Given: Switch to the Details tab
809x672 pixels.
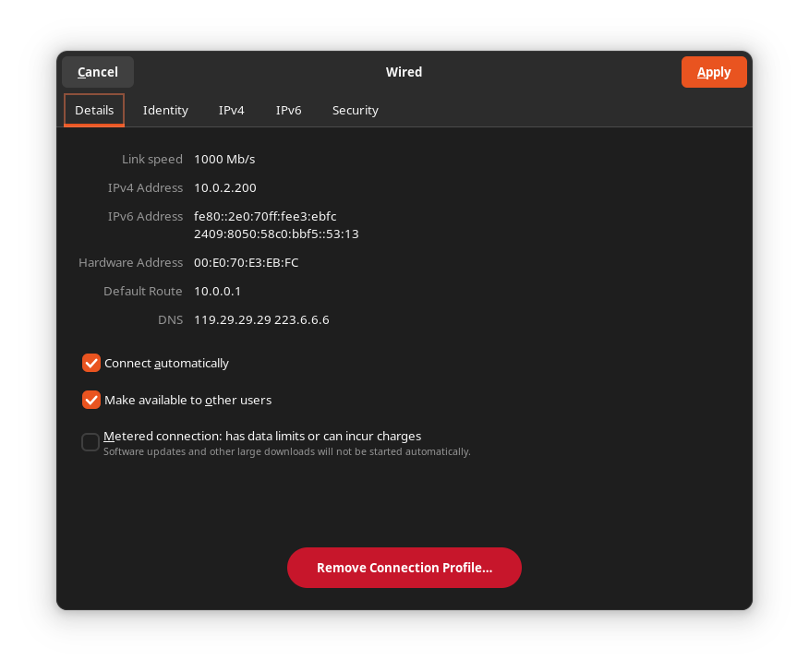Looking at the screenshot, I should tap(94, 110).
